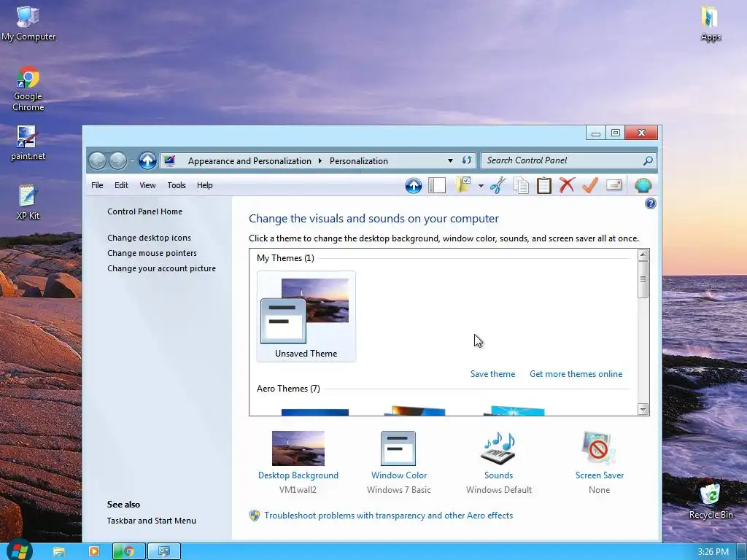This screenshot has width=747, height=560.
Task: Click the Up arrow icon in the toolbar
Action: point(413,185)
